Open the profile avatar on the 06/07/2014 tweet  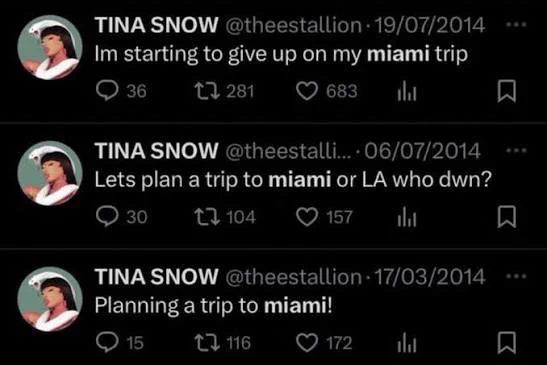50,173
